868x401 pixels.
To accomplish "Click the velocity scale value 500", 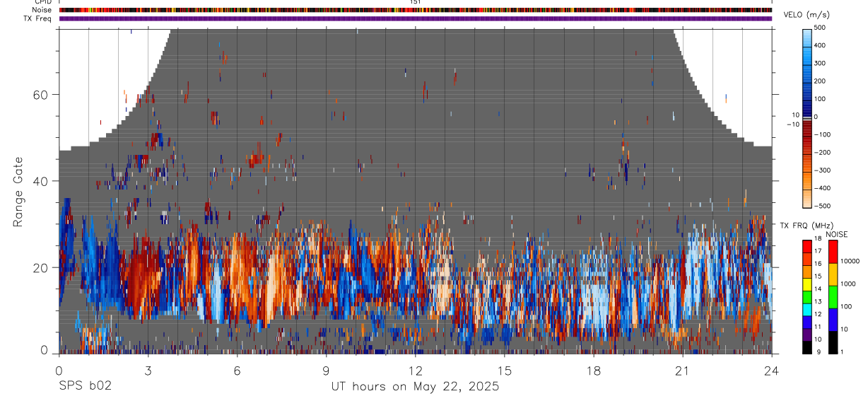I will (820, 28).
